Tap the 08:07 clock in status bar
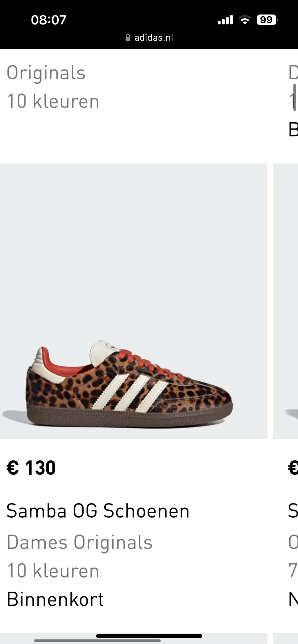 tap(49, 20)
